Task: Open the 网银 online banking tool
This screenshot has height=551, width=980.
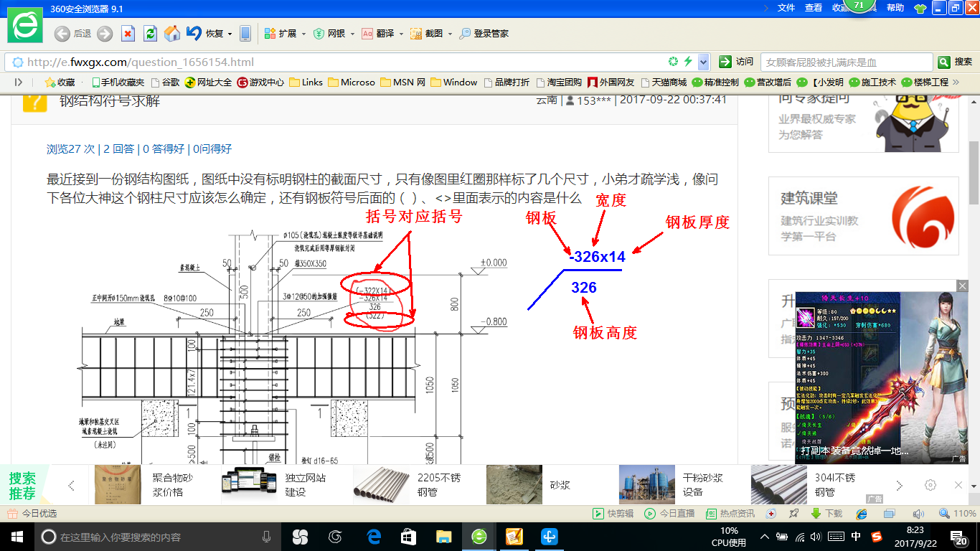Action: click(330, 34)
